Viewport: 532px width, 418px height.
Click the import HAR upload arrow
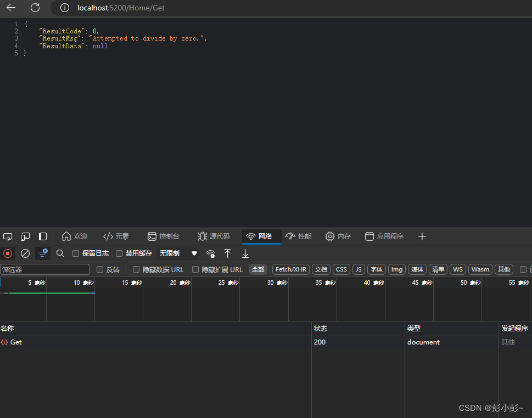click(x=228, y=253)
